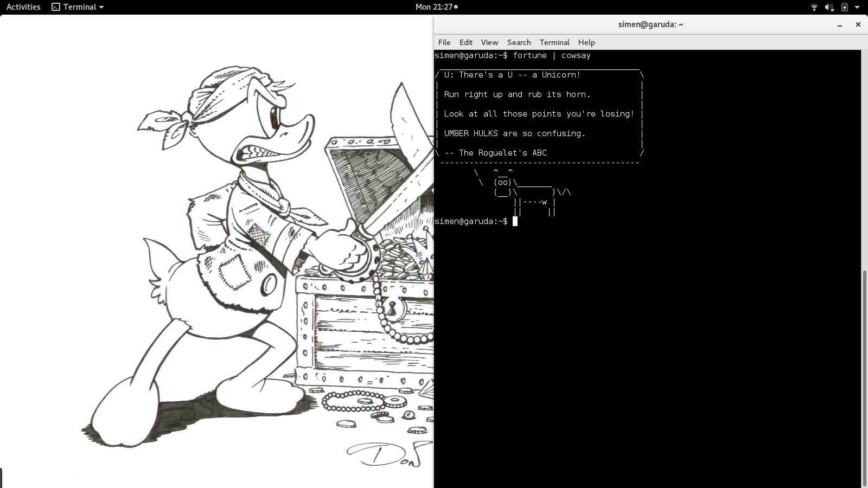Open the Edit menu in Terminal
868x488 pixels.
(466, 42)
